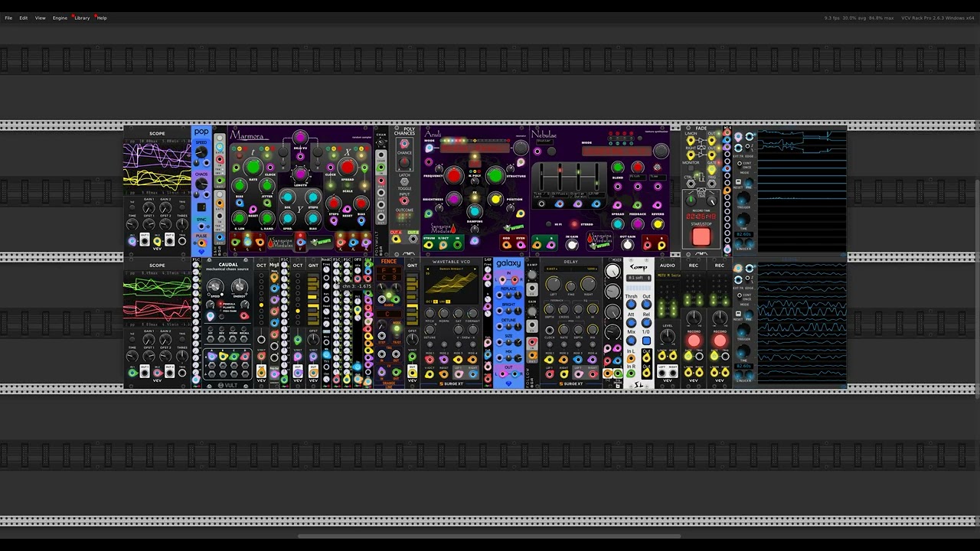This screenshot has height=551, width=980.
Task: Click the Pop module SPEED knob
Action: pos(201,152)
